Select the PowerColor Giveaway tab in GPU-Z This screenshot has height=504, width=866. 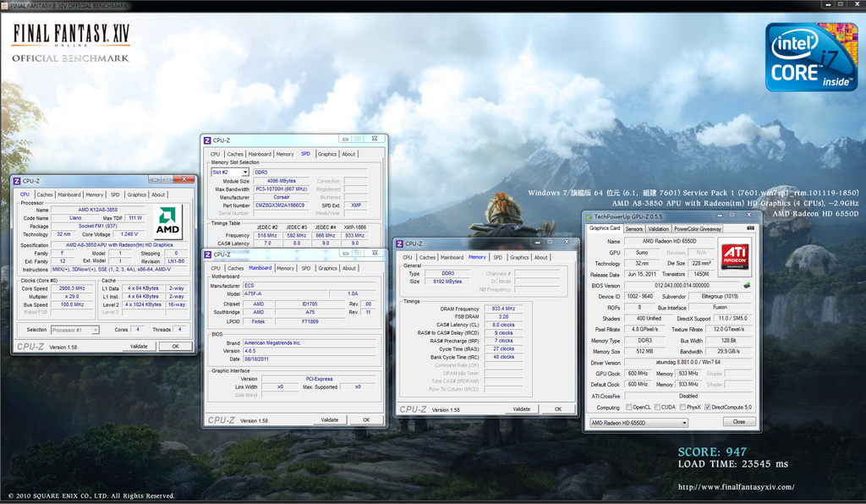(698, 229)
